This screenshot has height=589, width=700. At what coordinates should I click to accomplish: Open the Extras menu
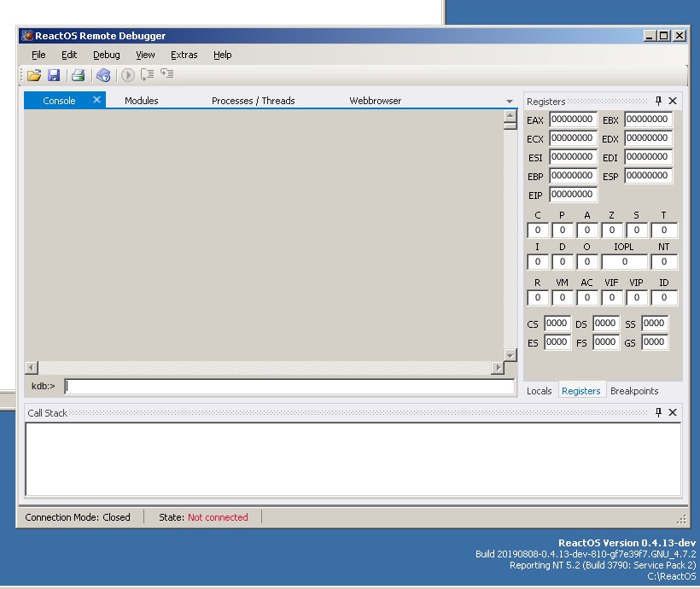[184, 55]
